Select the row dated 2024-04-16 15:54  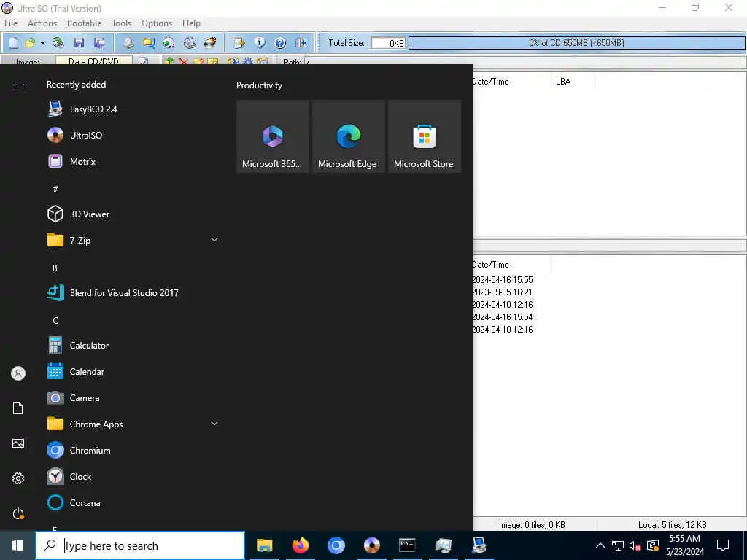pos(502,317)
